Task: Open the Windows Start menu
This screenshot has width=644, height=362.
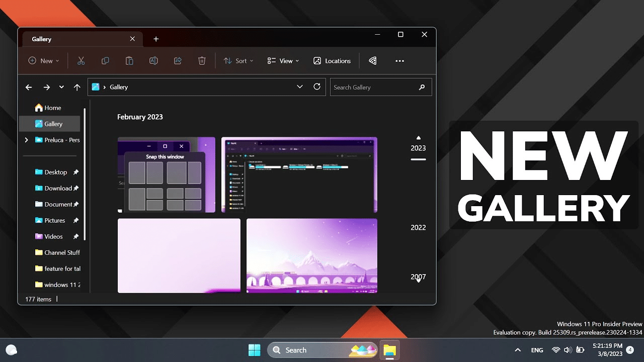Action: click(255, 350)
